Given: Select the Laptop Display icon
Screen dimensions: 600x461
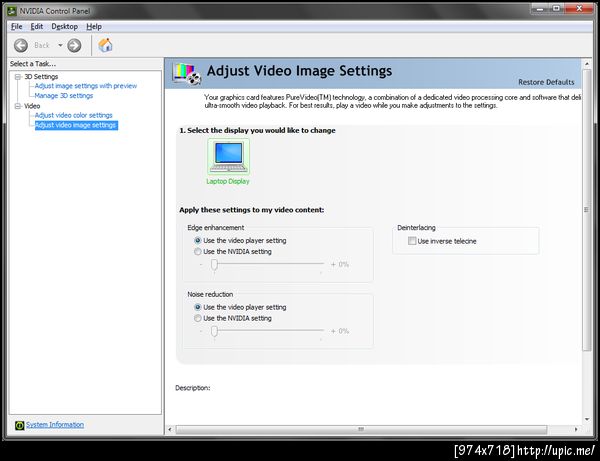Looking at the screenshot, I should [228, 157].
